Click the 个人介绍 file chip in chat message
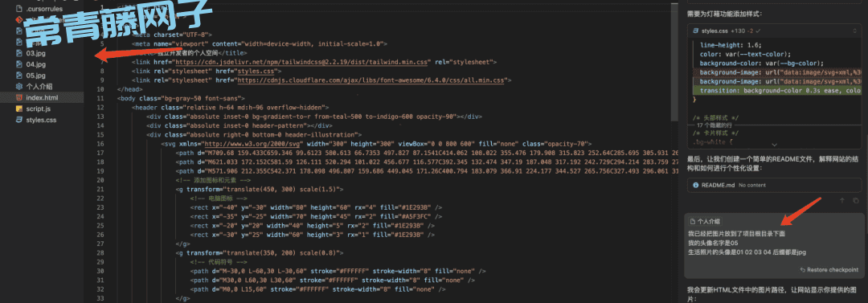 (x=705, y=221)
